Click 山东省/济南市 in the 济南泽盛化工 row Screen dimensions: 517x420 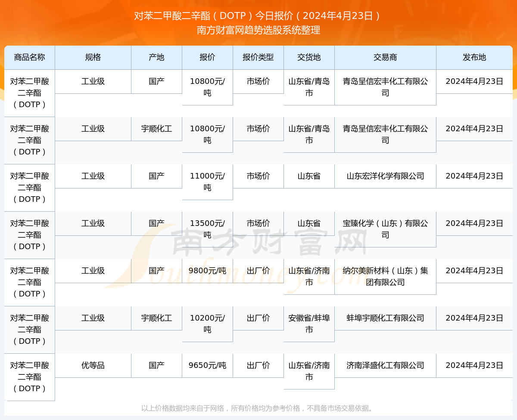pos(309,371)
